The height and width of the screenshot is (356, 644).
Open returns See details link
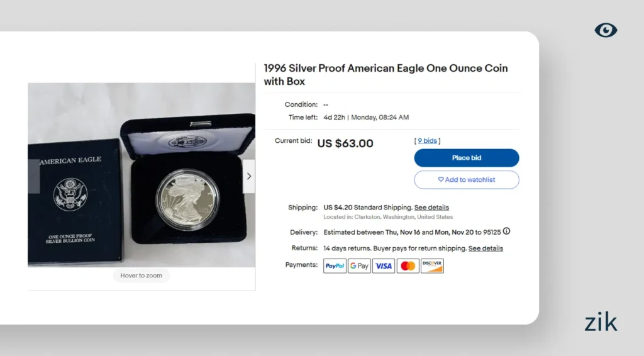click(486, 248)
